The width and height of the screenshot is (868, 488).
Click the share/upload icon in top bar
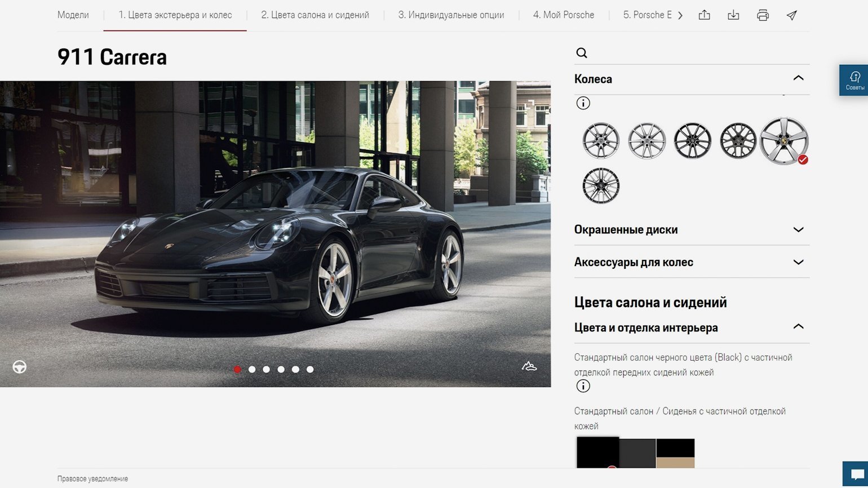704,15
